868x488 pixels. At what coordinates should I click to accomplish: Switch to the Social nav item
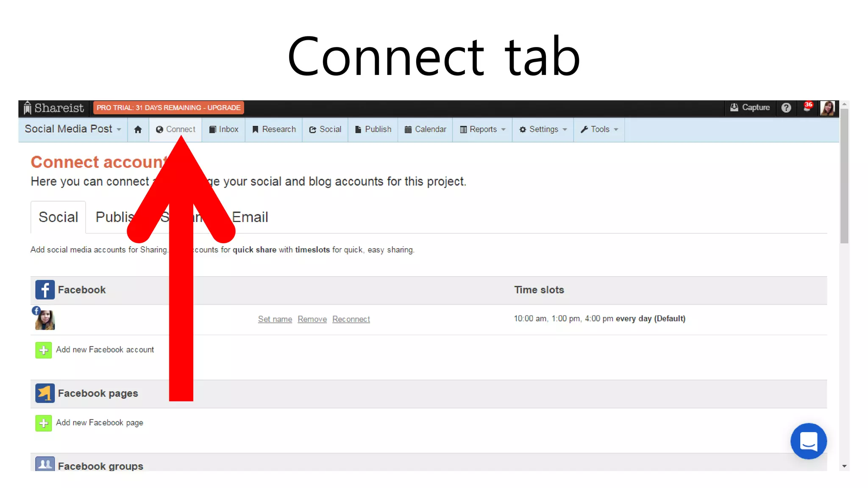(x=325, y=130)
